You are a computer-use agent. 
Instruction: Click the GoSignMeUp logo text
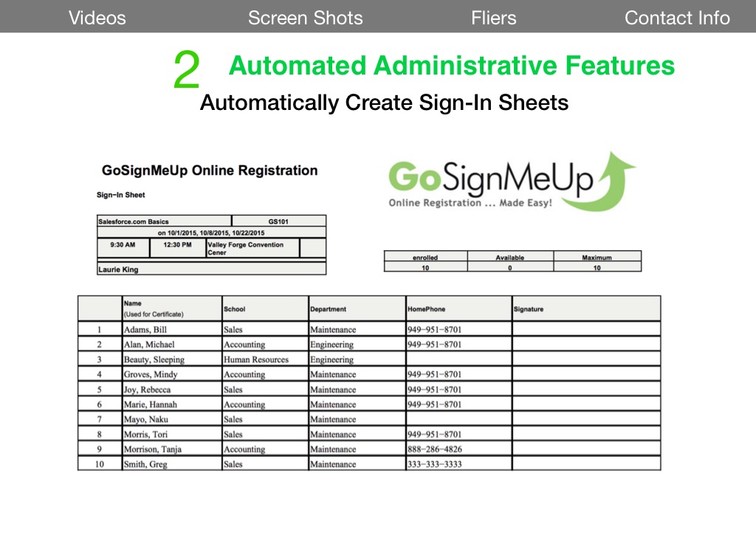pos(491,179)
